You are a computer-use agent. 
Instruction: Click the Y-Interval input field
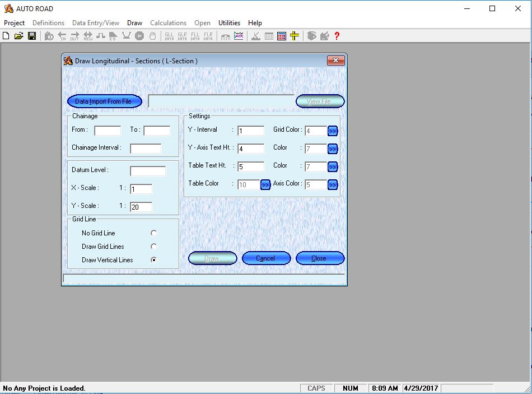251,131
